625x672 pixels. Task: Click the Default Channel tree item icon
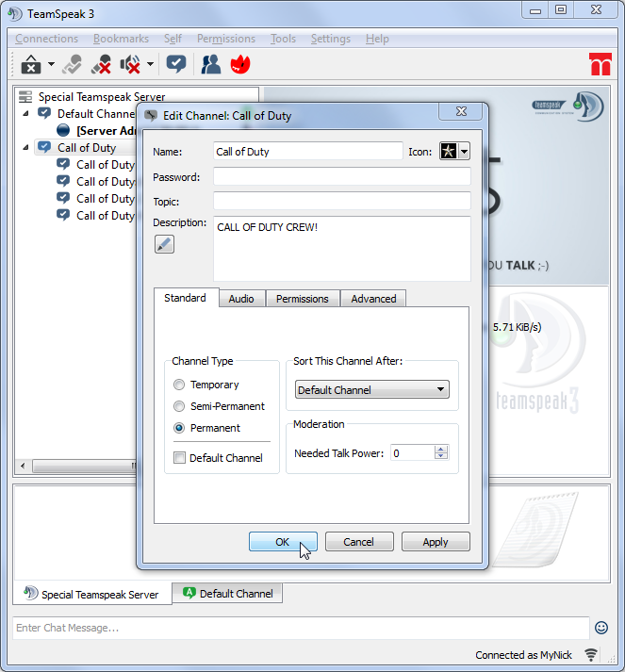point(44,114)
